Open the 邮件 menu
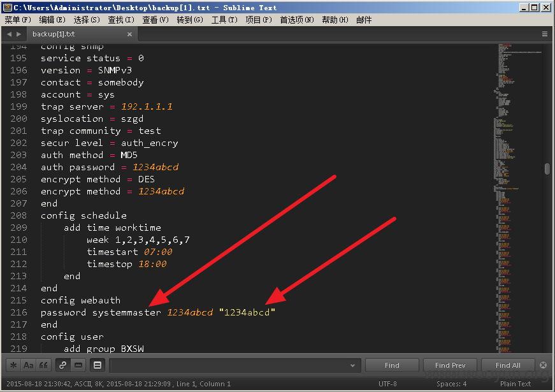 364,20
